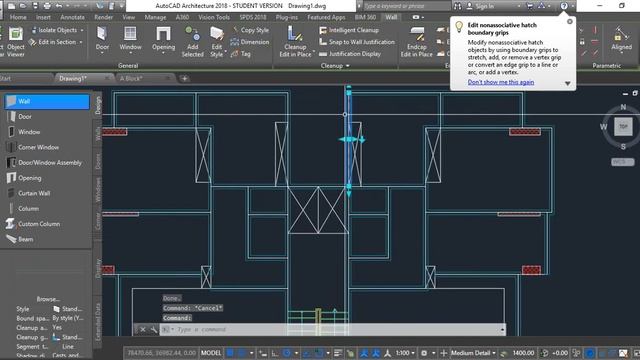
Task: Click the Copy Style tool
Action: 250,30
